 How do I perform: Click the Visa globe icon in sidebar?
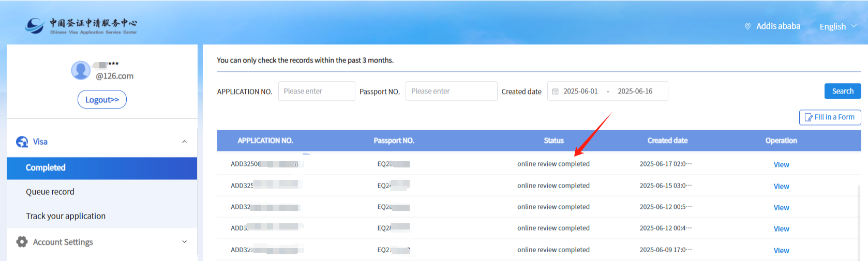tap(22, 142)
